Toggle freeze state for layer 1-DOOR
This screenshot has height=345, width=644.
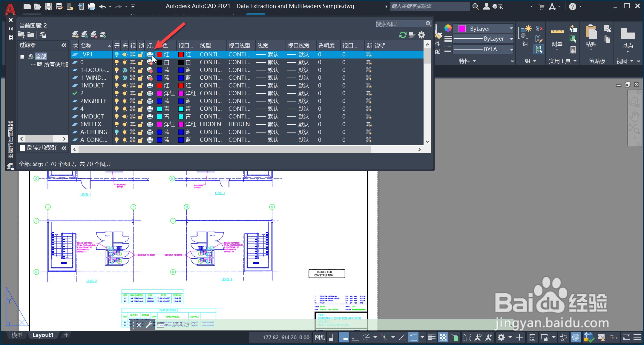(125, 70)
